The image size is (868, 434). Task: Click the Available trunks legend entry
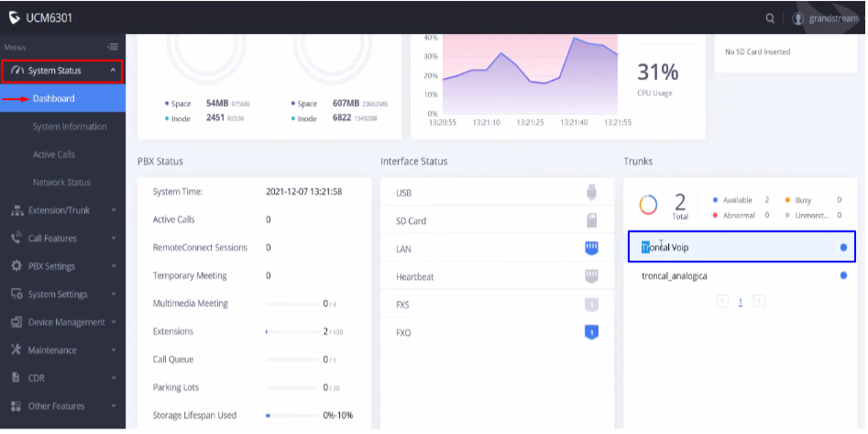(742, 200)
